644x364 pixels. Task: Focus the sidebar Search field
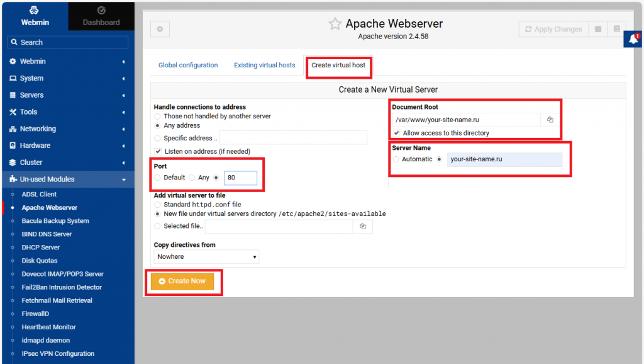[67, 42]
